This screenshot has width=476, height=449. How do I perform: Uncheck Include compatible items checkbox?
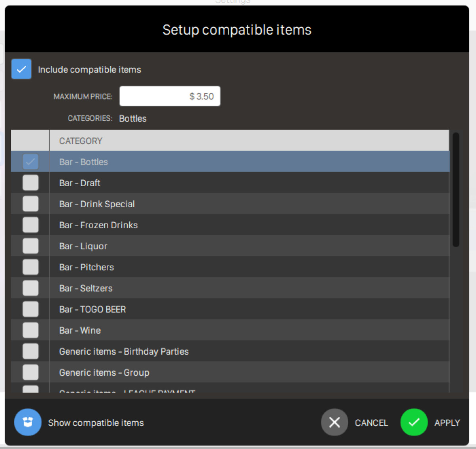click(21, 69)
